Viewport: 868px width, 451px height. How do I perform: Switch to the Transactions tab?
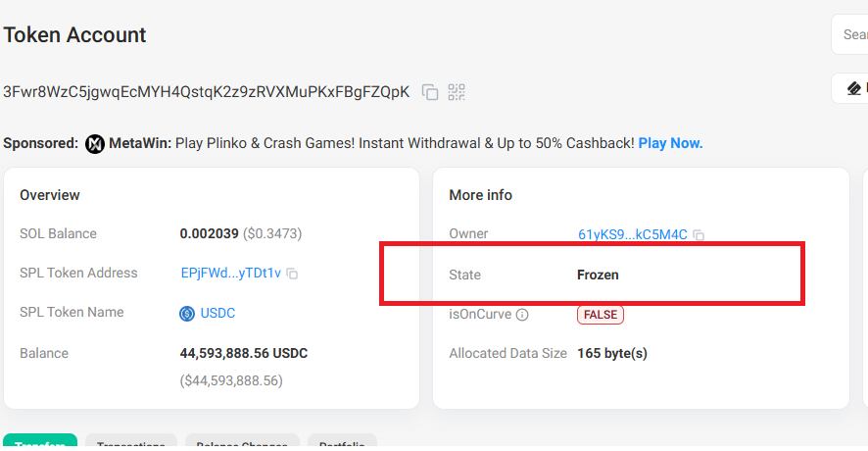click(131, 442)
